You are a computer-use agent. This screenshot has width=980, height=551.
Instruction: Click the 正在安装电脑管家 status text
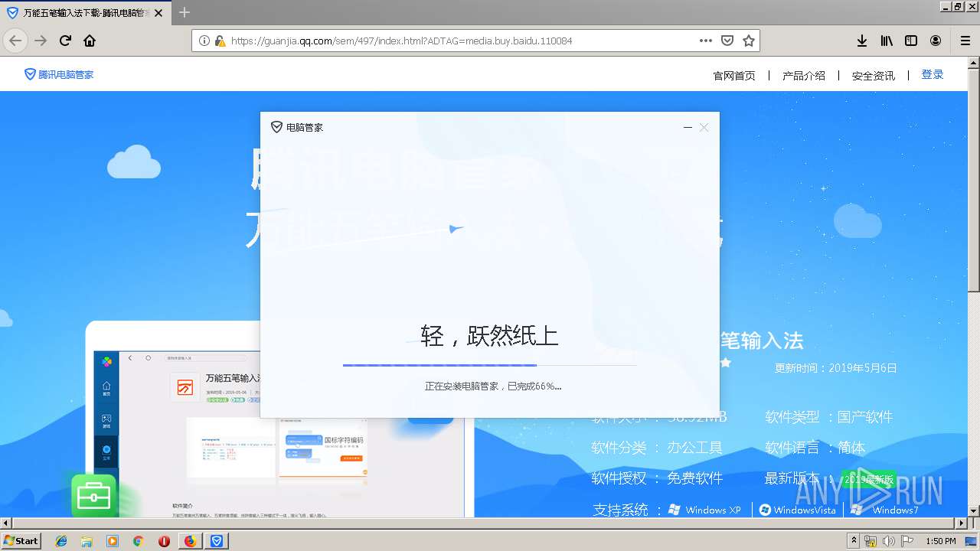[493, 386]
